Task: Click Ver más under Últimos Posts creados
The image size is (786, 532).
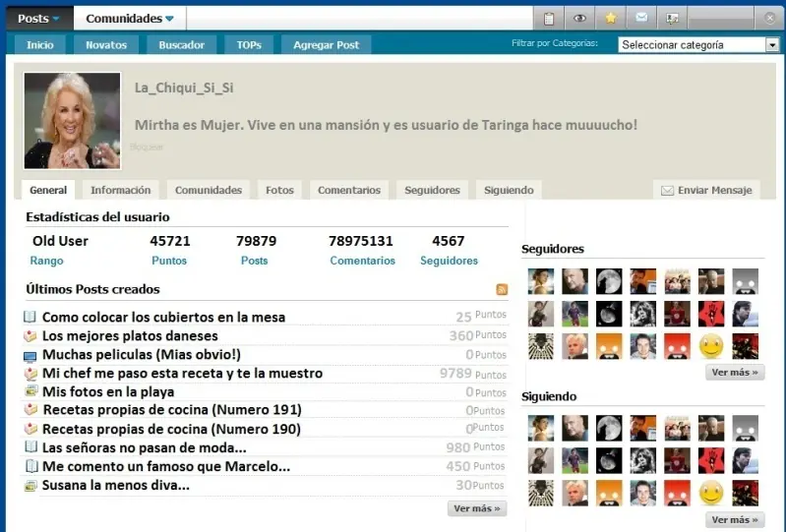Action: [x=477, y=508]
